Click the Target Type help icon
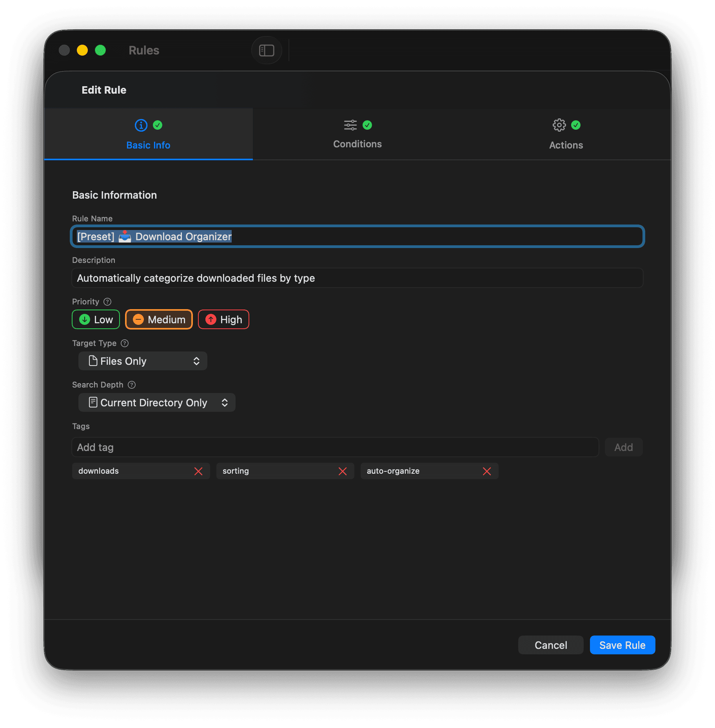This screenshot has width=715, height=728. pyautogui.click(x=125, y=343)
